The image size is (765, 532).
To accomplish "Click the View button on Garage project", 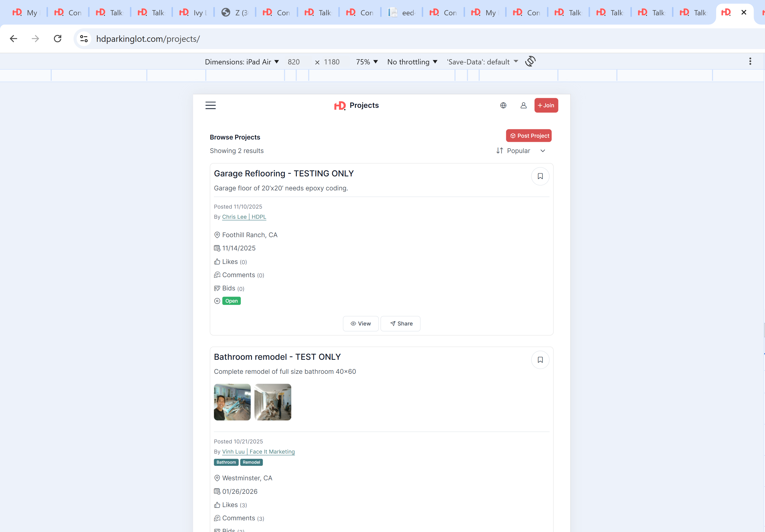I will click(x=360, y=324).
